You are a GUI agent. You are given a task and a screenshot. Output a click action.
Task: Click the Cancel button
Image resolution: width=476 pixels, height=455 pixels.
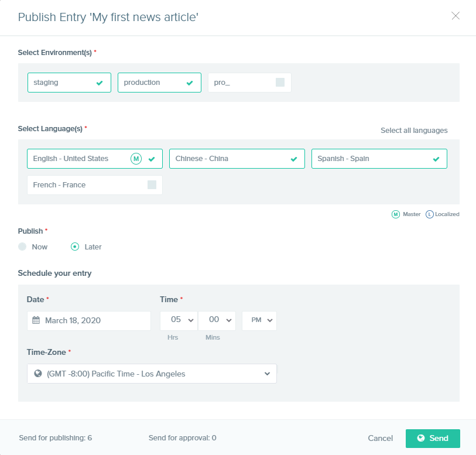coord(380,438)
